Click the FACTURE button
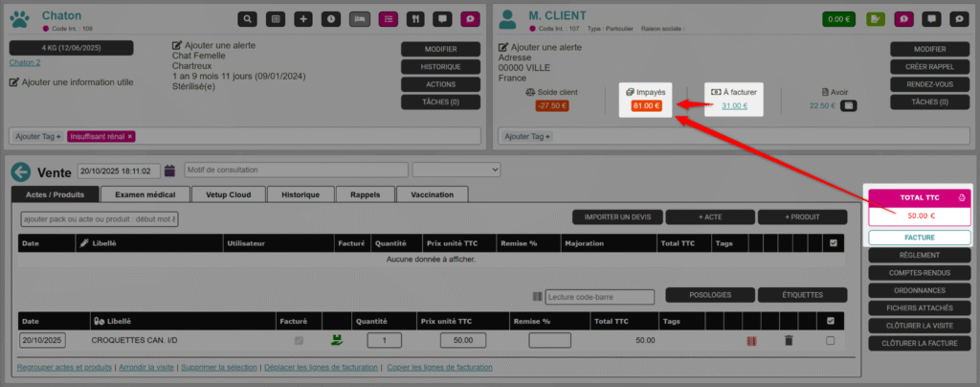The height and width of the screenshot is (387, 980). click(x=920, y=238)
